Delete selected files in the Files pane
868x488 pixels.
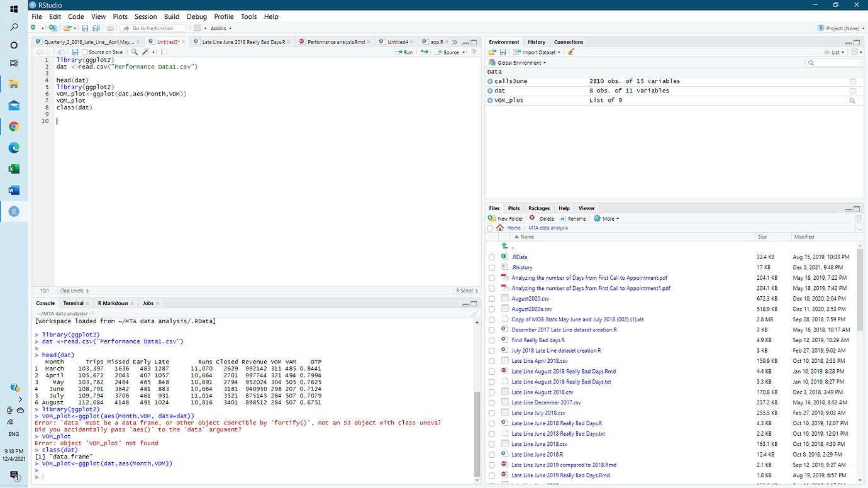(x=542, y=218)
